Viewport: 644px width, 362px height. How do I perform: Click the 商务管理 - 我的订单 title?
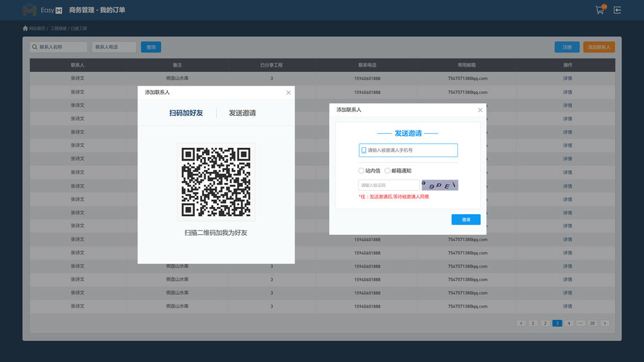(97, 10)
